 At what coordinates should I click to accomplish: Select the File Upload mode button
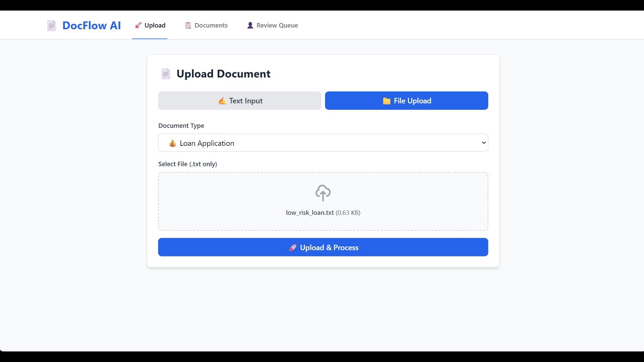(x=407, y=101)
